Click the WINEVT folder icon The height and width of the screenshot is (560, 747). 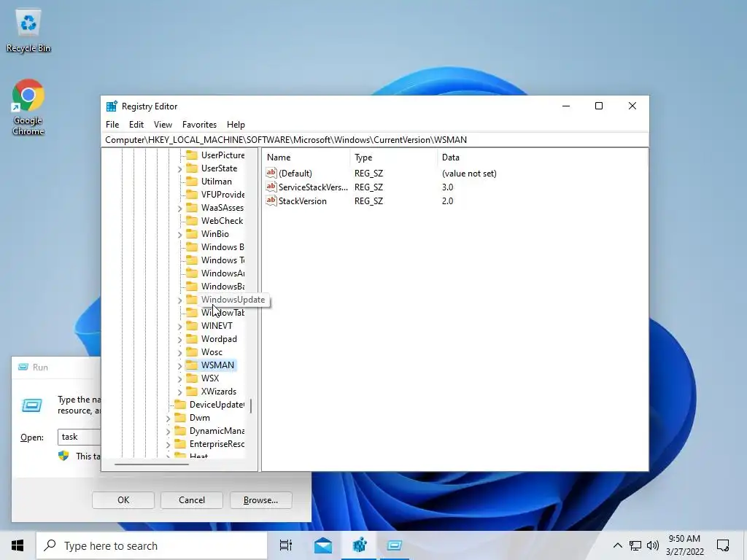192,326
